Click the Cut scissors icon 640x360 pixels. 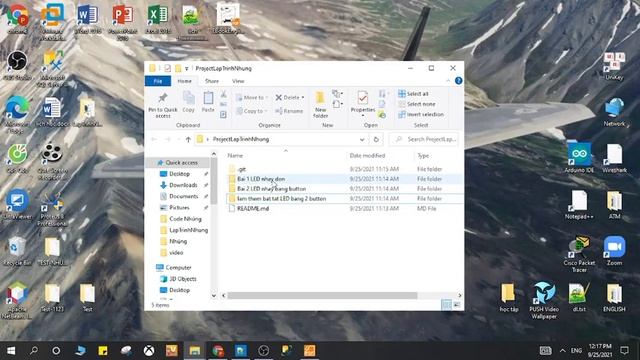tap(223, 94)
